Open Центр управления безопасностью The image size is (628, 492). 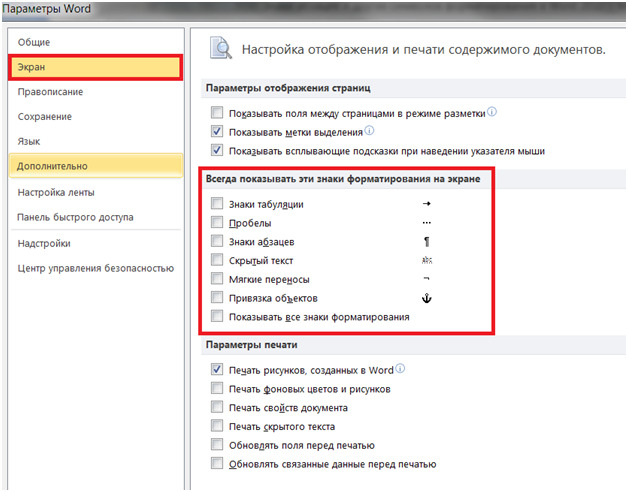click(x=95, y=268)
